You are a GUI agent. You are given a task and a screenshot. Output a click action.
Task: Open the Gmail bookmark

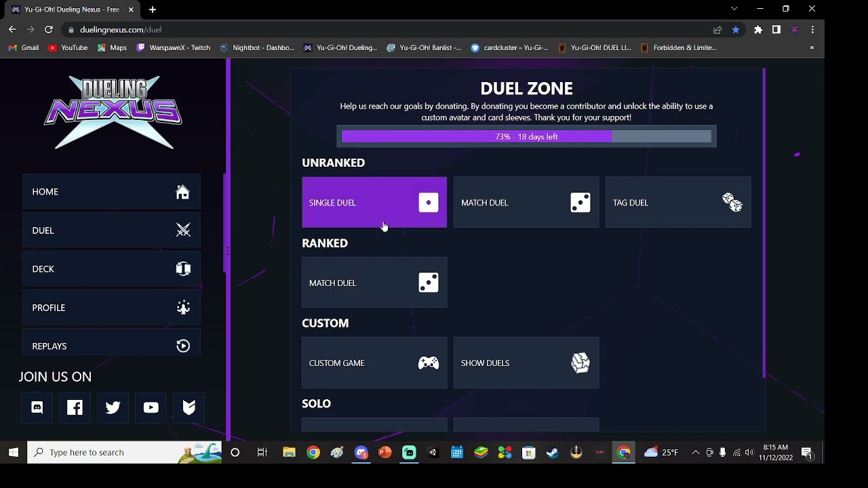[x=24, y=48]
